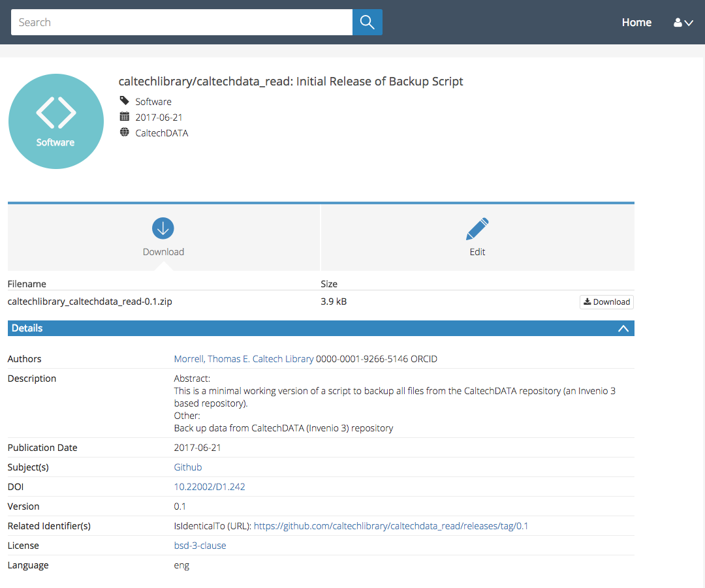Select the Download tab with arrow icon
This screenshot has width=705, height=588.
tap(163, 238)
